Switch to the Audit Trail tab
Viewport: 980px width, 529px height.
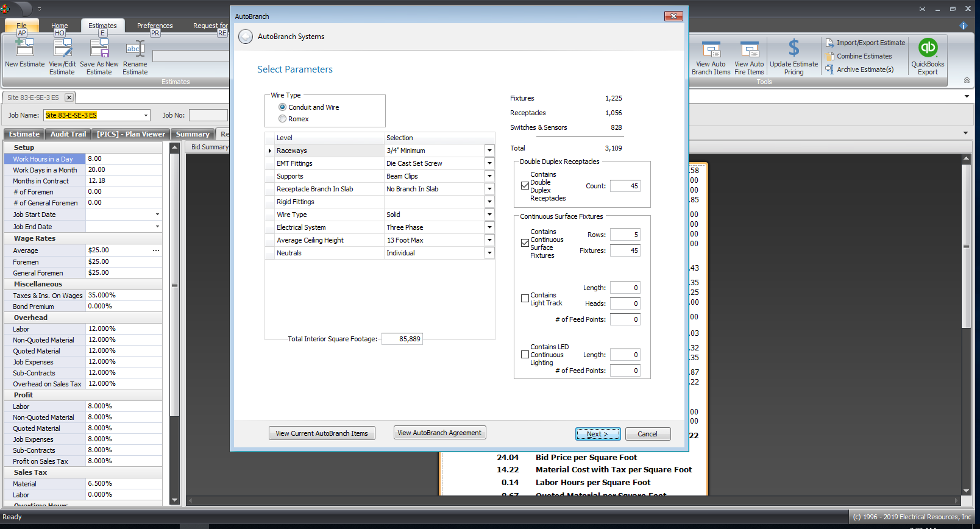click(x=68, y=134)
